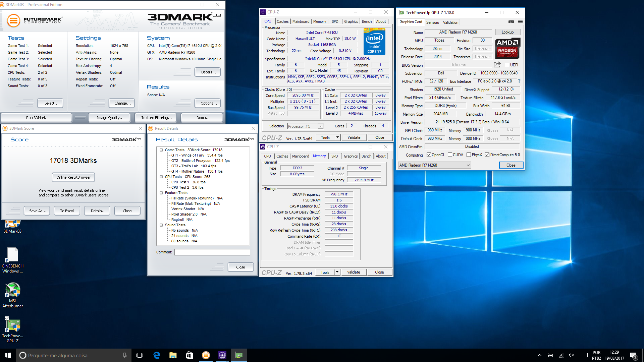Switch to CPU-Z purple taskbar icon
The width and height of the screenshot is (644, 362).
(222, 355)
